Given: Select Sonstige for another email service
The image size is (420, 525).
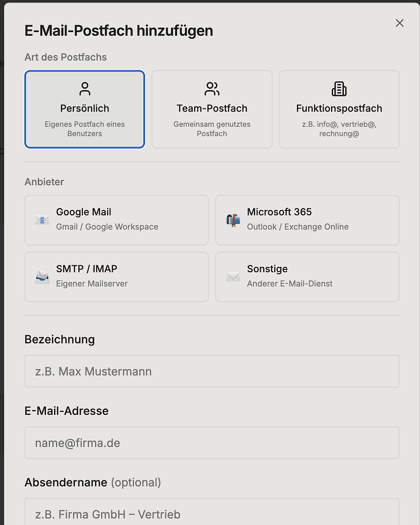Looking at the screenshot, I should coord(307,277).
